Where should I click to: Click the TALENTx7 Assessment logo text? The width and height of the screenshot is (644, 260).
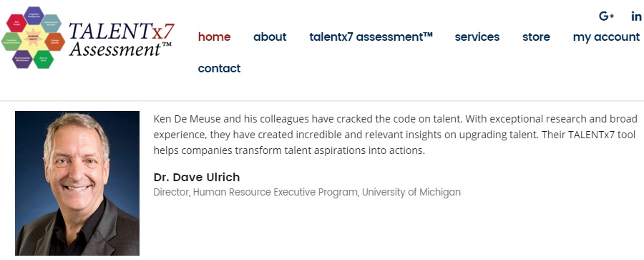click(x=122, y=39)
